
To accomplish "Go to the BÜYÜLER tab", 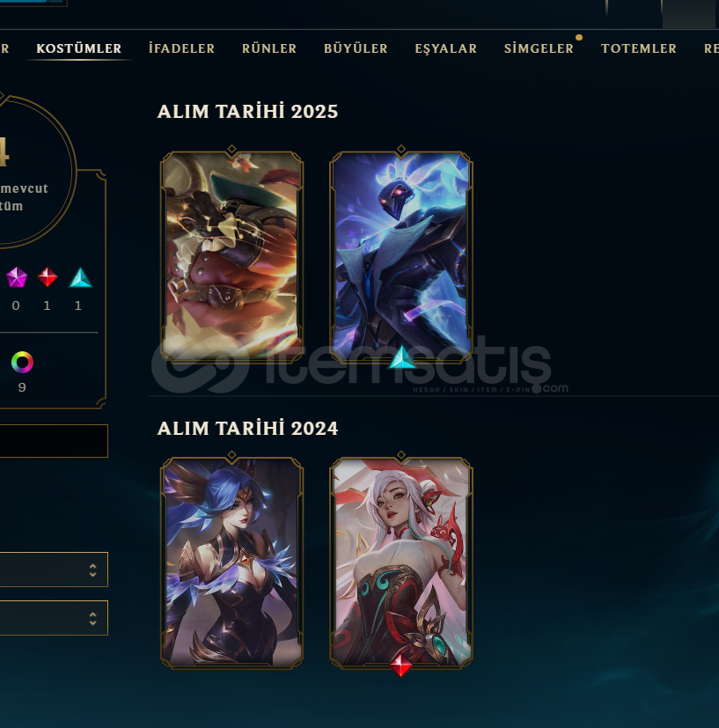I will pos(356,48).
